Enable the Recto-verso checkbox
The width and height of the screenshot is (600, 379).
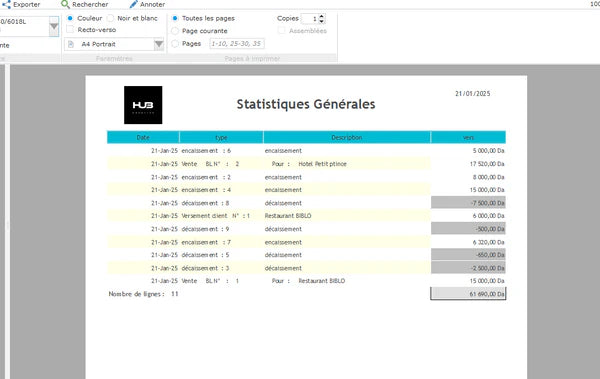coord(70,29)
